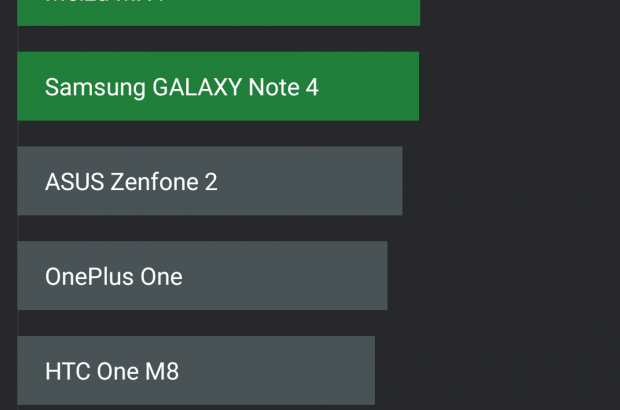Click the right end of HTC One bar
The height and width of the screenshot is (410, 620).
(x=367, y=371)
